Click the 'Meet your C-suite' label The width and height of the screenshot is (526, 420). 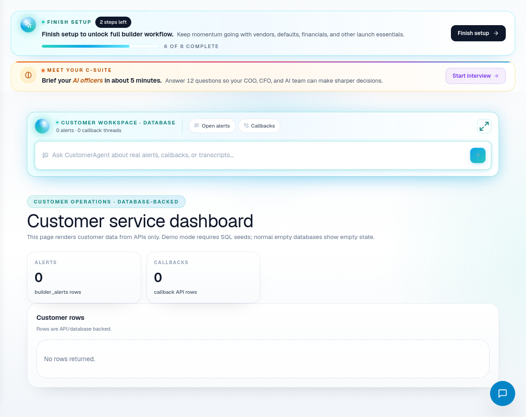[79, 70]
